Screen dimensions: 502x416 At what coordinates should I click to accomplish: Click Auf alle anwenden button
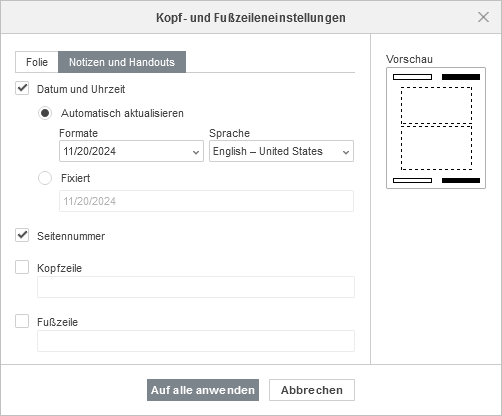coord(203,390)
